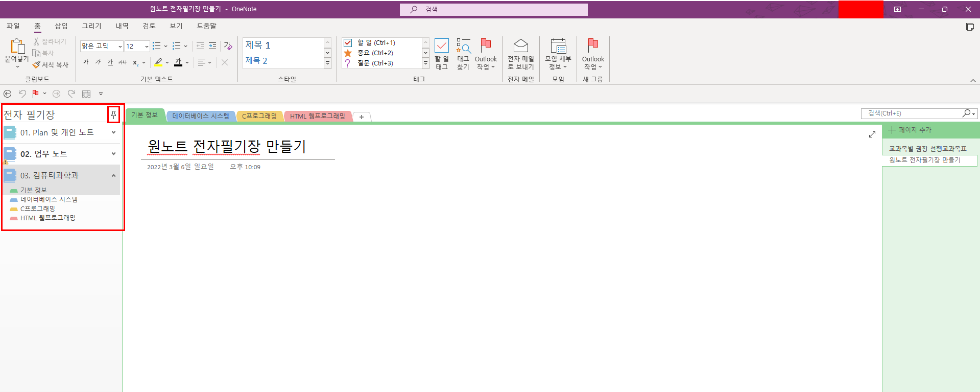Open bullet style dropdown arrow
This screenshot has height=392, width=980.
pos(165,46)
